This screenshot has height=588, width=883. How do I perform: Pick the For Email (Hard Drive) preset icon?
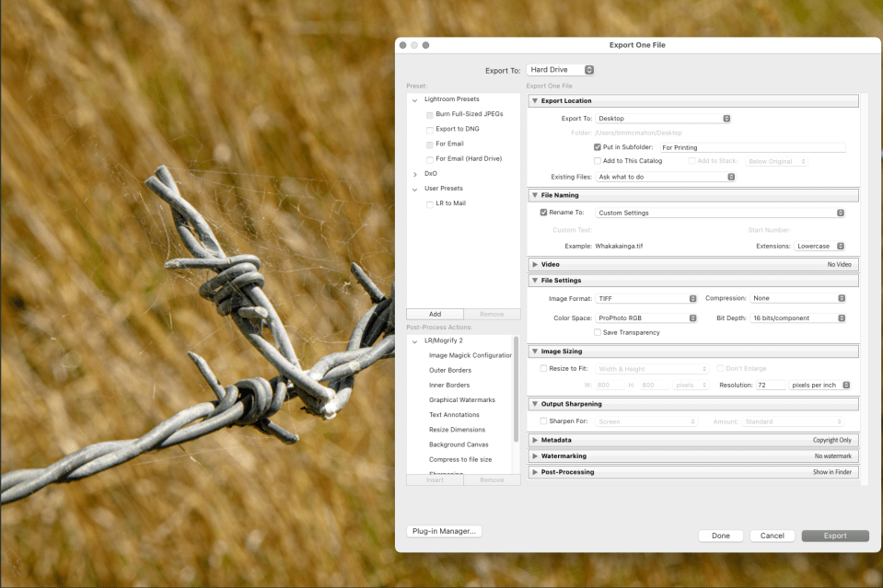click(x=430, y=159)
